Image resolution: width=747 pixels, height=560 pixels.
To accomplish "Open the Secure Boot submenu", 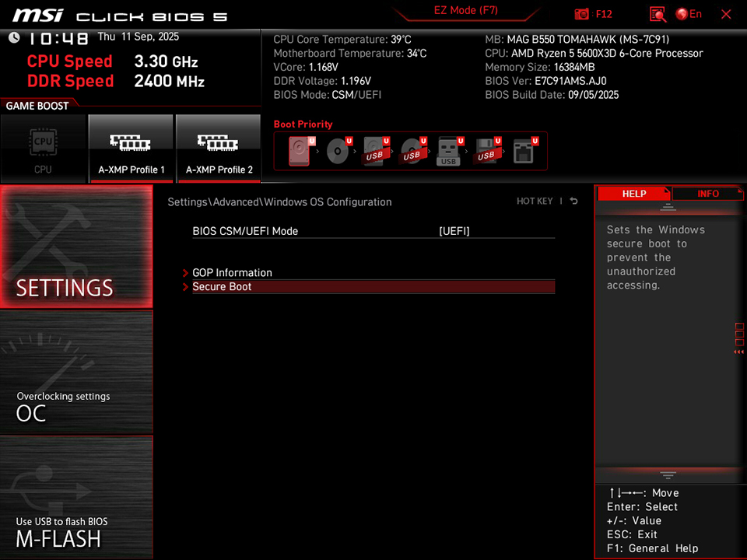I will (x=222, y=286).
